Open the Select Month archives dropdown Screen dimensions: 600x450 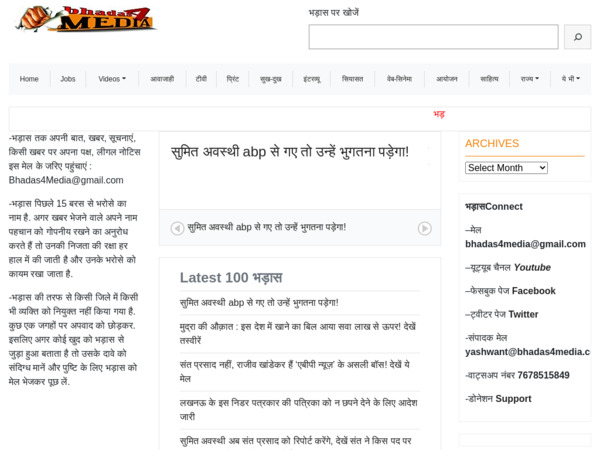point(506,168)
